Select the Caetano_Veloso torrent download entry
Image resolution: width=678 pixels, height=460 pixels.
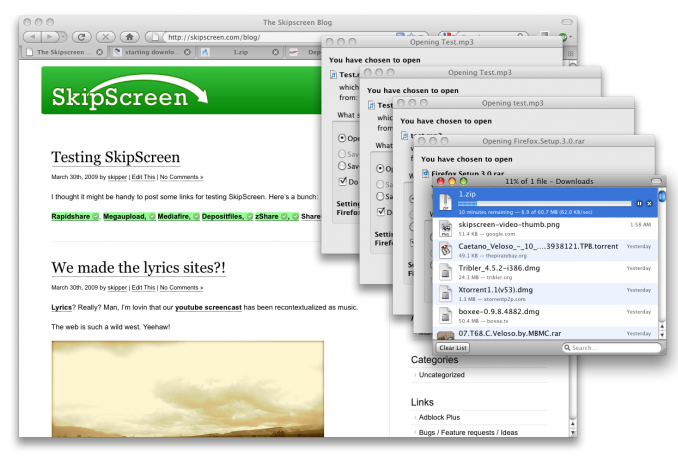[545, 250]
